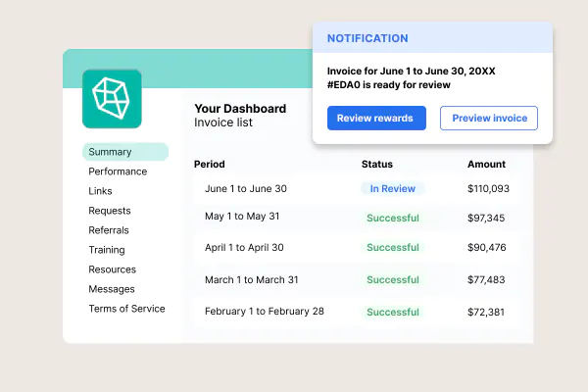Click the In Review status badge
588x392 pixels.
tap(392, 189)
